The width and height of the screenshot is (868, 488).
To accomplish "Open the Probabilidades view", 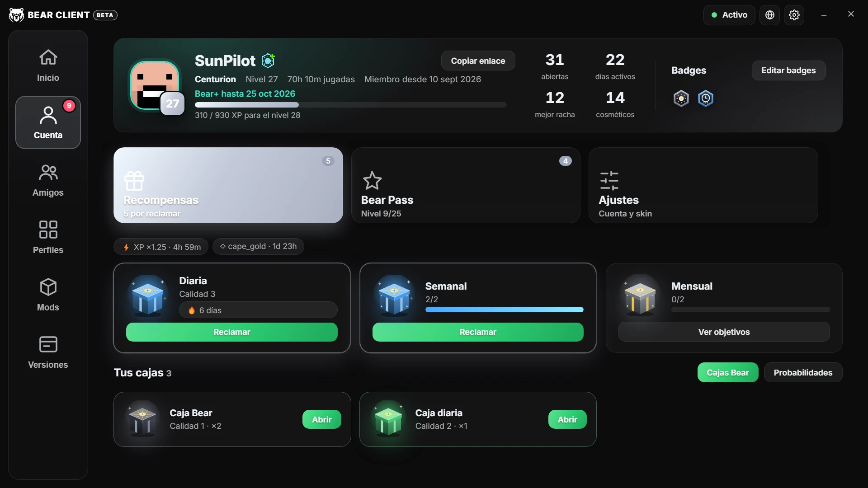I will [x=803, y=373].
